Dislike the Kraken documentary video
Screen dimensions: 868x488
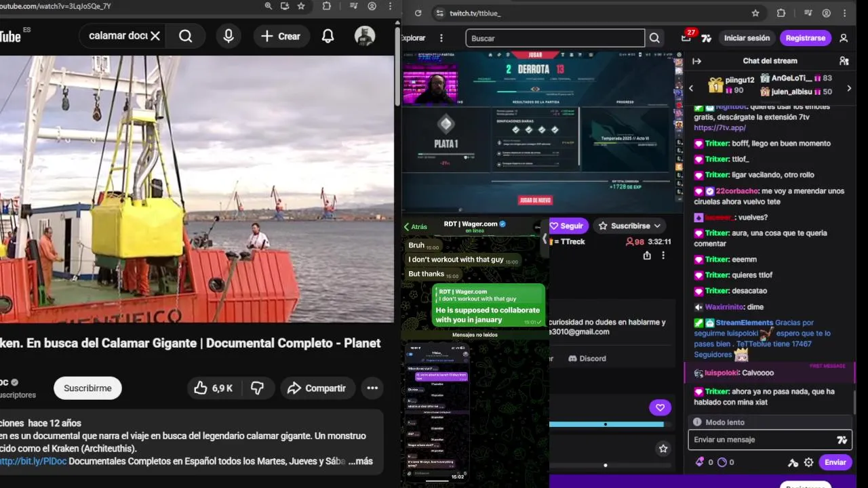tap(257, 388)
